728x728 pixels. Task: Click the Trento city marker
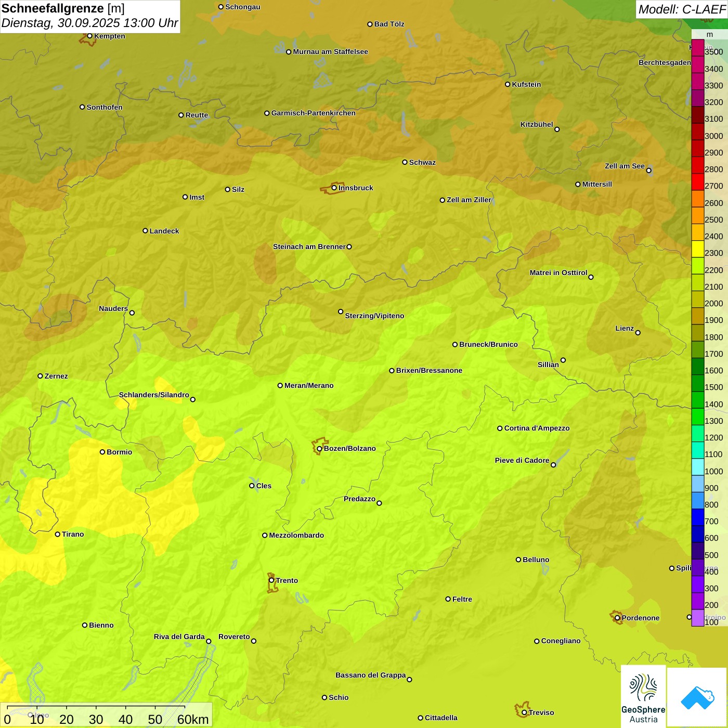click(271, 580)
